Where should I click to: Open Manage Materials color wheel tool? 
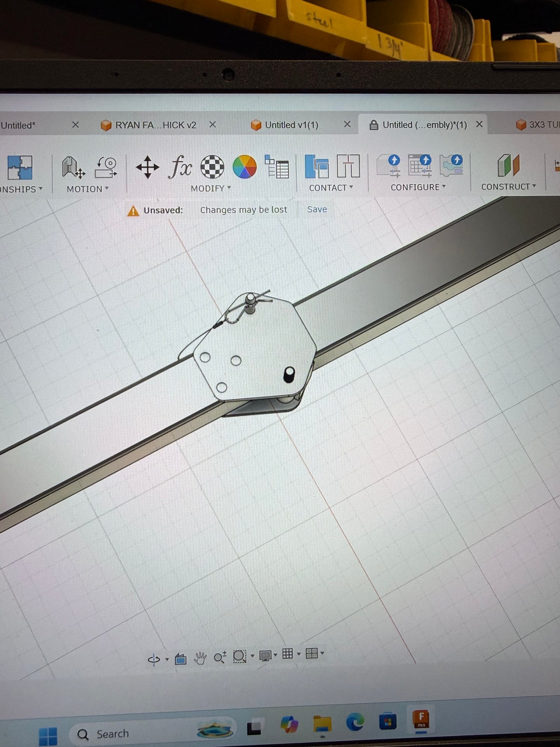245,167
